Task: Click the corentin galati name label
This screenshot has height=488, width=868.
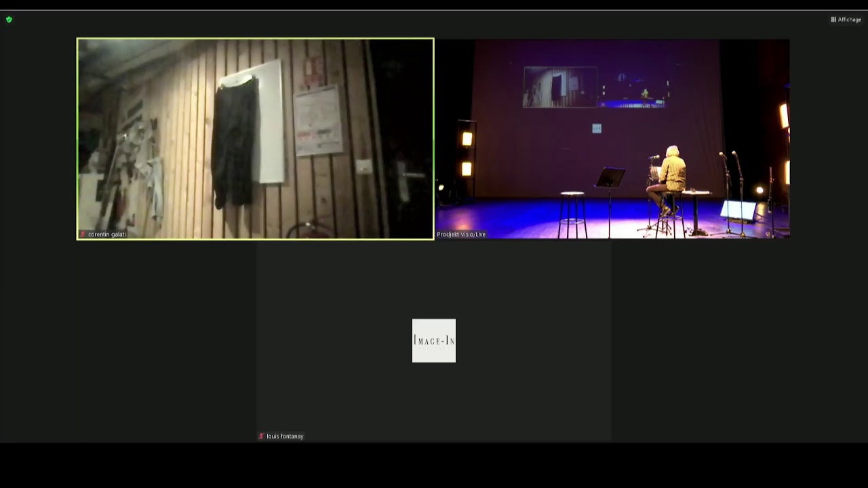Action: pyautogui.click(x=107, y=235)
